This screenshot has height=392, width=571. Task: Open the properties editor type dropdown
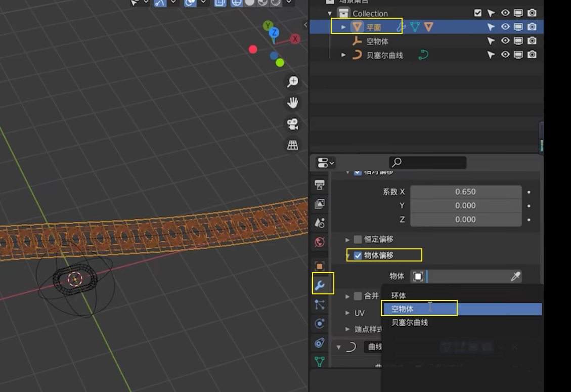coord(326,162)
